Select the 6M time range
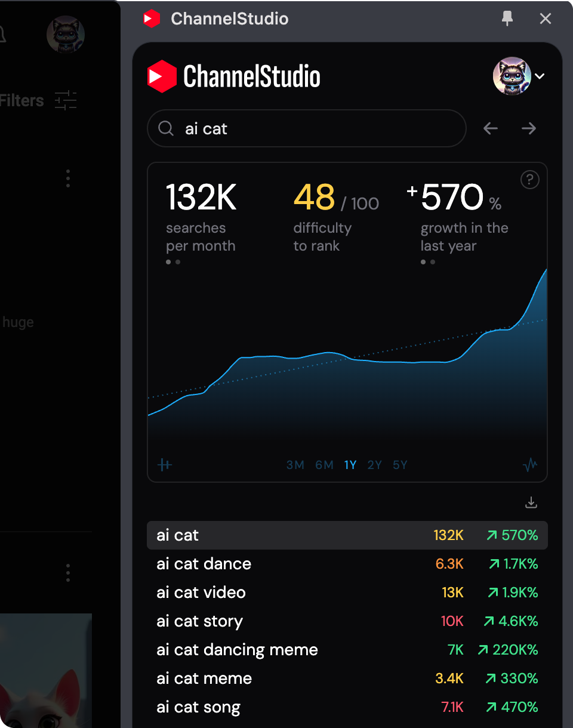The image size is (573, 728). click(324, 465)
